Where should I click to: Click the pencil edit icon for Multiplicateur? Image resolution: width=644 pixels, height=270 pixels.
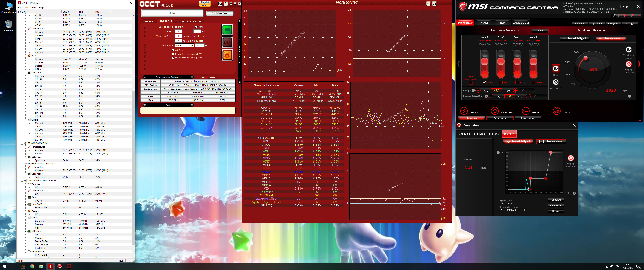pos(522,90)
